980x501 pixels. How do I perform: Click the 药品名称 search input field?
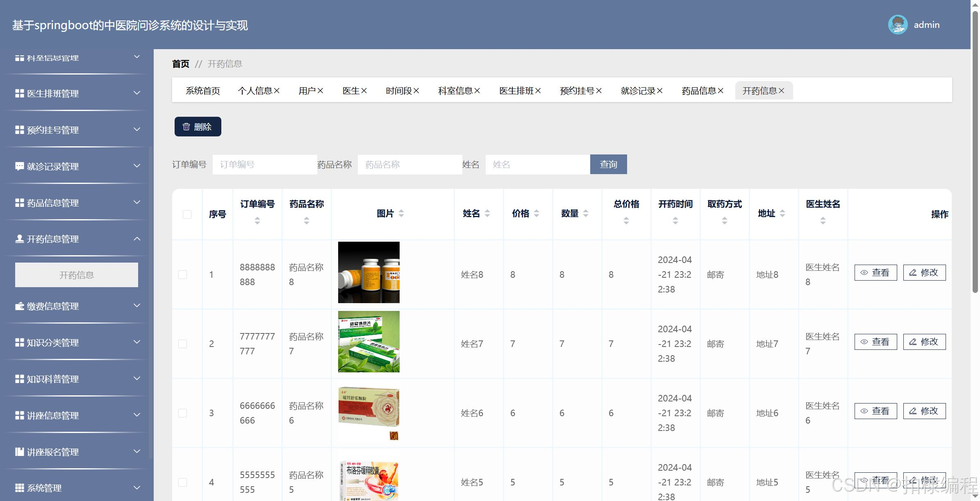click(x=409, y=164)
